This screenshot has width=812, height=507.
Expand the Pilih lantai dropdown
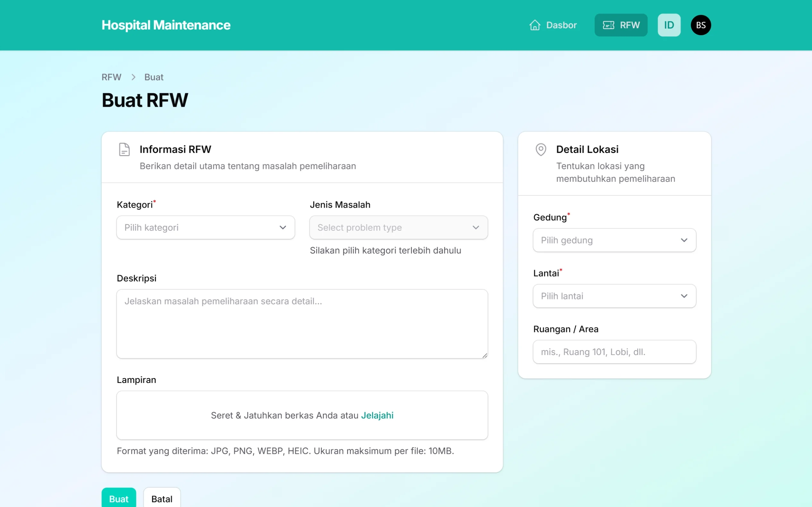coord(614,296)
